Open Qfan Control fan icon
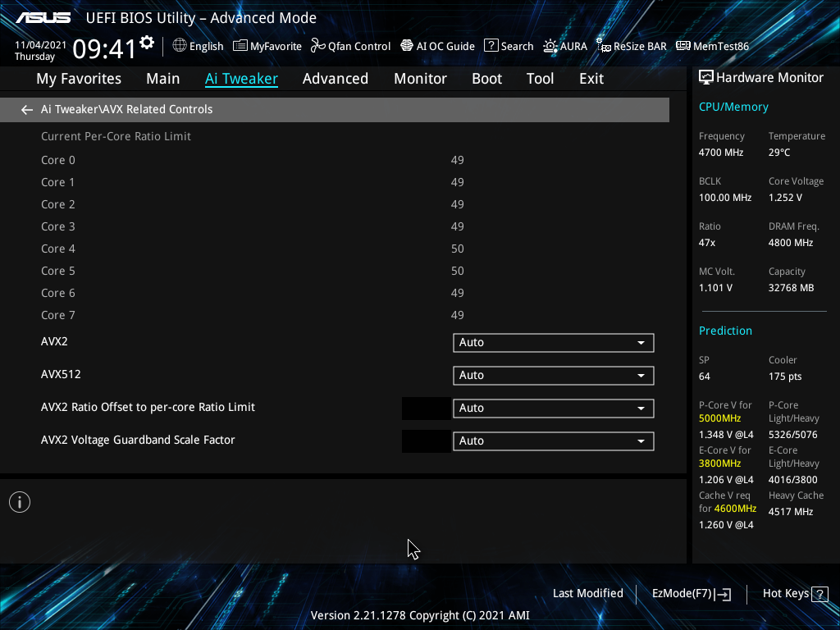 pos(318,46)
